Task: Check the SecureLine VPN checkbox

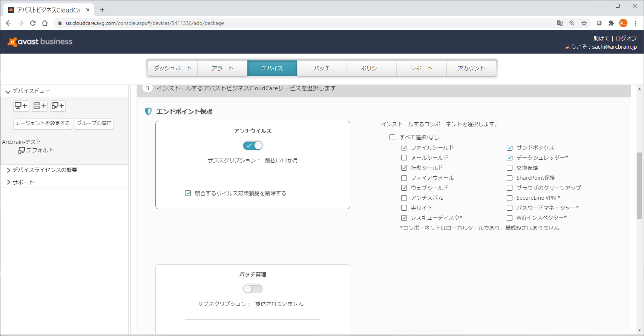Action: pyautogui.click(x=510, y=198)
